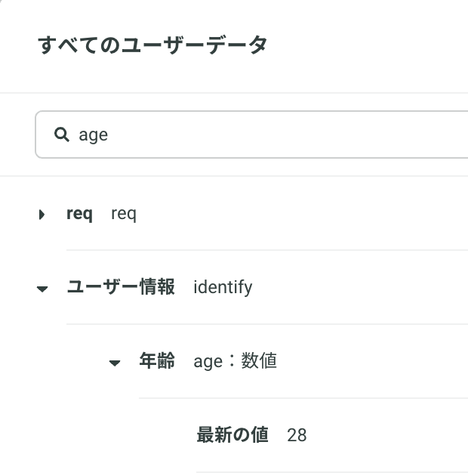
Task: Select the ユーザー情報 label
Action: pos(121,287)
